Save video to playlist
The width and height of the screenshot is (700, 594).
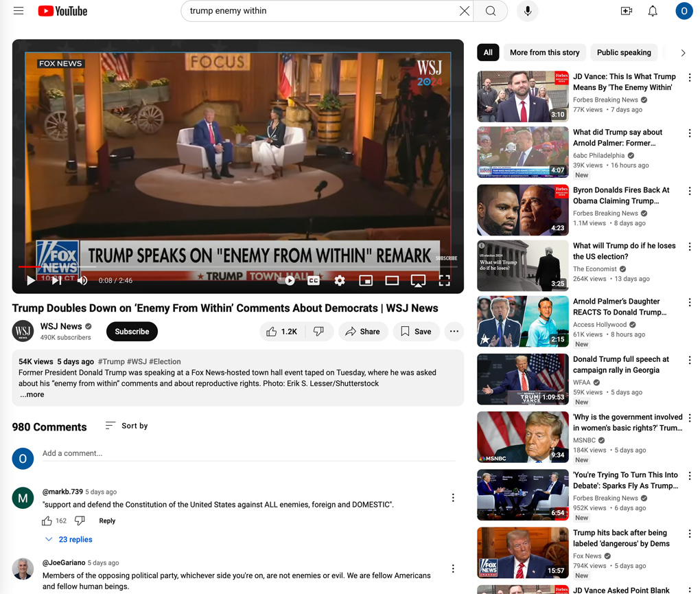coord(416,332)
